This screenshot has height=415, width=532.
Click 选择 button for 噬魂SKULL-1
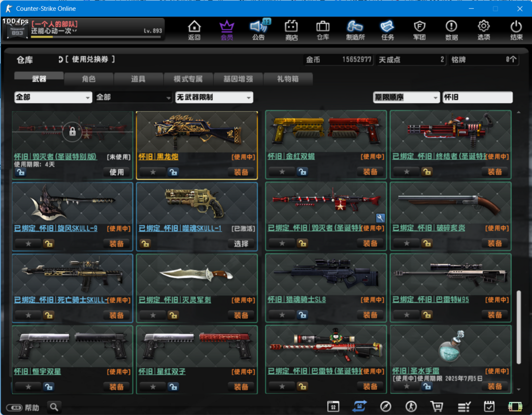(241, 244)
